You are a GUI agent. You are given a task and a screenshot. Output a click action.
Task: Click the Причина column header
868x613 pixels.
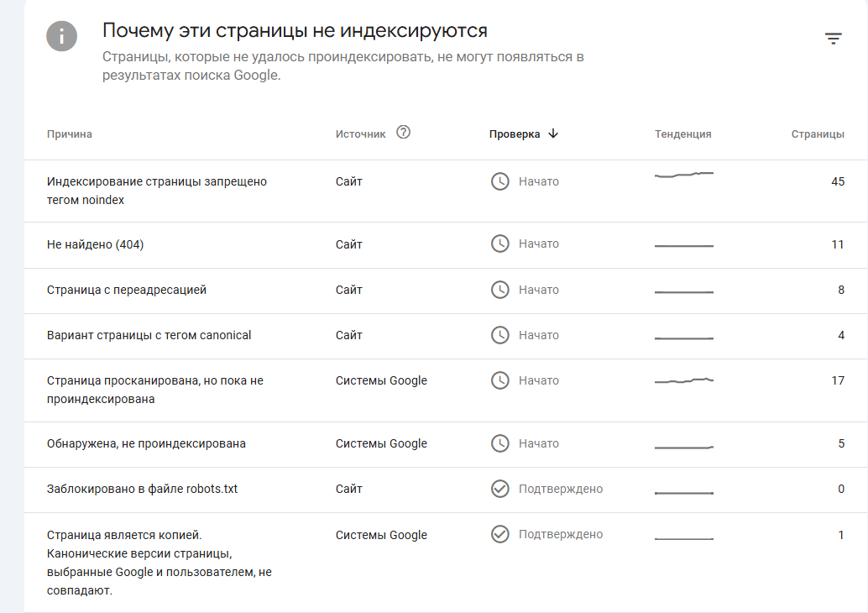click(x=70, y=134)
